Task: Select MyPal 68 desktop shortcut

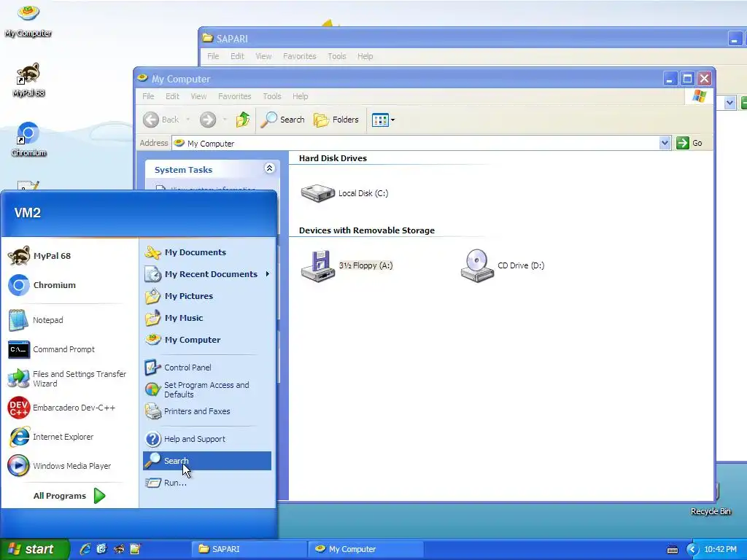Action: pyautogui.click(x=28, y=80)
